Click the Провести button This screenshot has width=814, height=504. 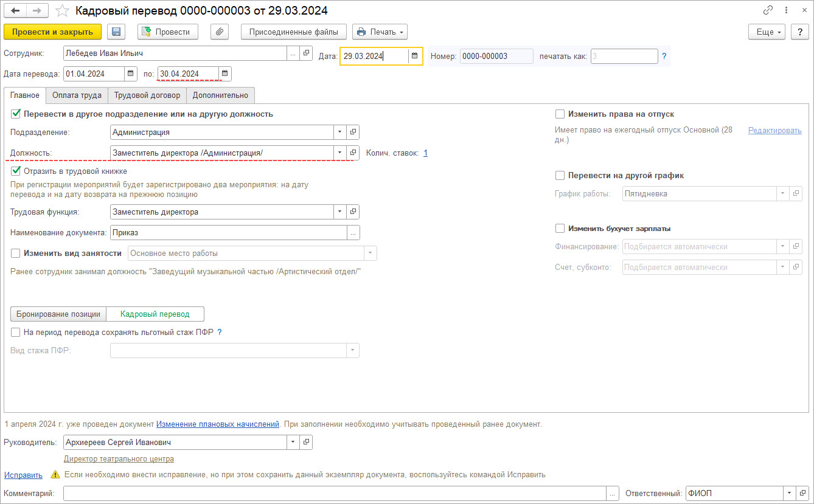click(168, 32)
